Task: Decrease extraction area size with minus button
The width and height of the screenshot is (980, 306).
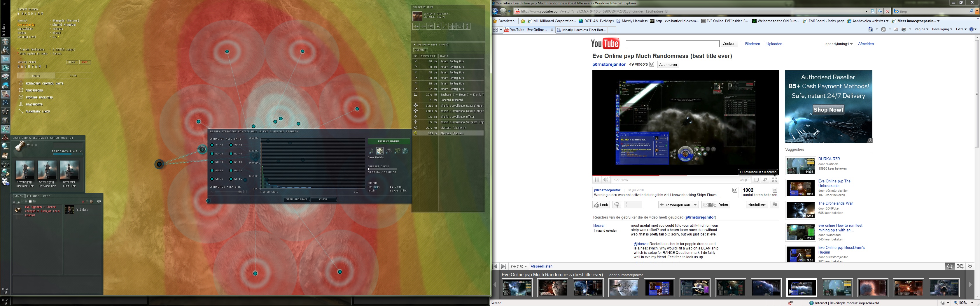Action: pos(211,191)
